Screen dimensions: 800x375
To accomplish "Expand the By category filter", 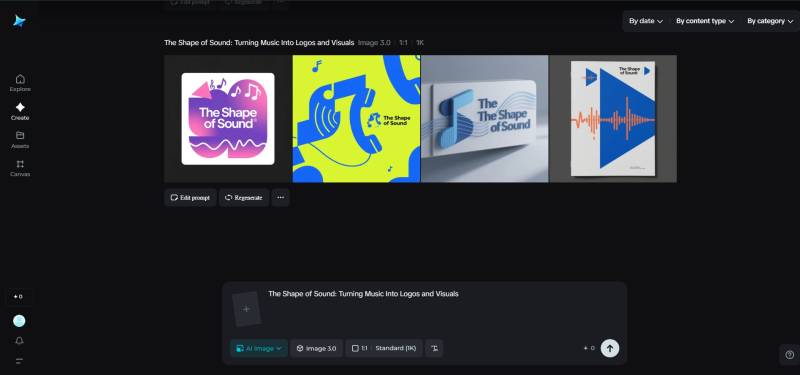I will coord(770,21).
